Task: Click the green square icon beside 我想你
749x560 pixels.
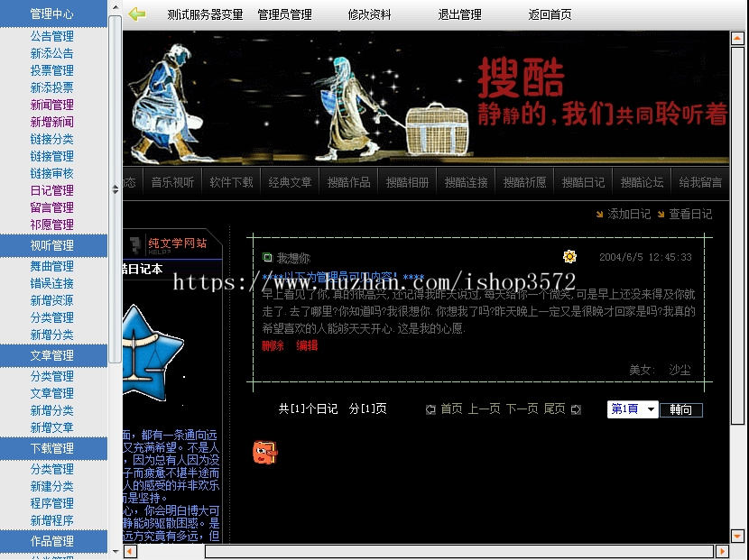Action: [267, 258]
